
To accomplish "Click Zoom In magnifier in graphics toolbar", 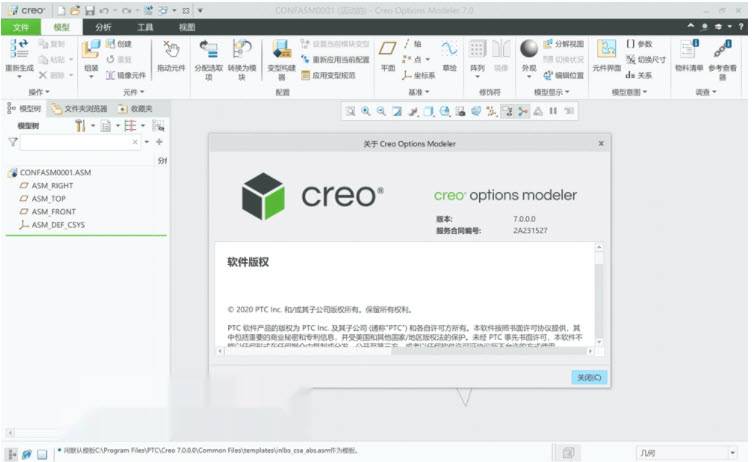I will tap(366, 111).
